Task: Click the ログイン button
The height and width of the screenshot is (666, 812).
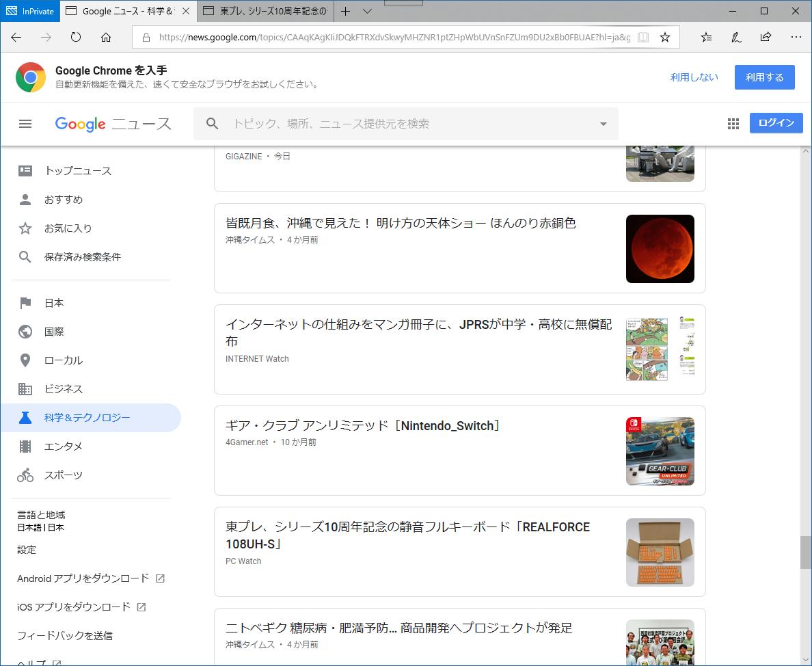Action: (776, 123)
